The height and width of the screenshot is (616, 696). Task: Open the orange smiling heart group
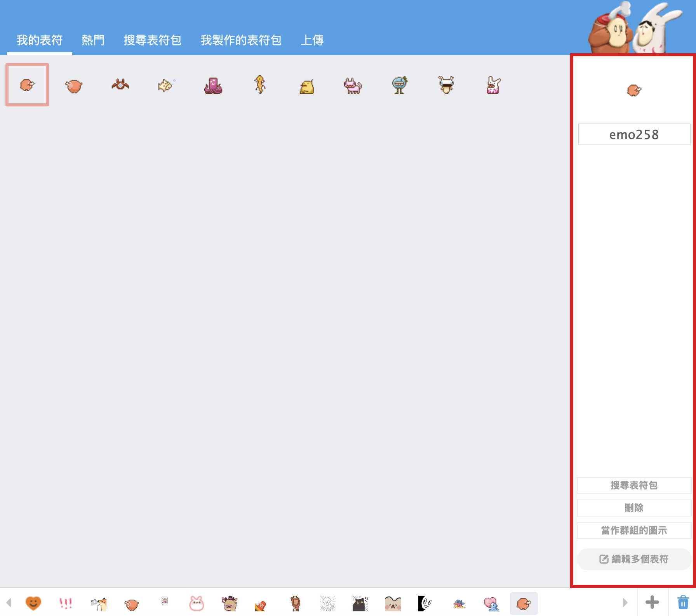click(x=33, y=603)
